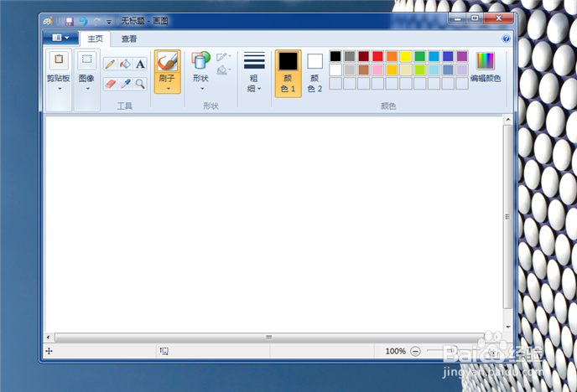Pick the bright red color swatch

377,56
